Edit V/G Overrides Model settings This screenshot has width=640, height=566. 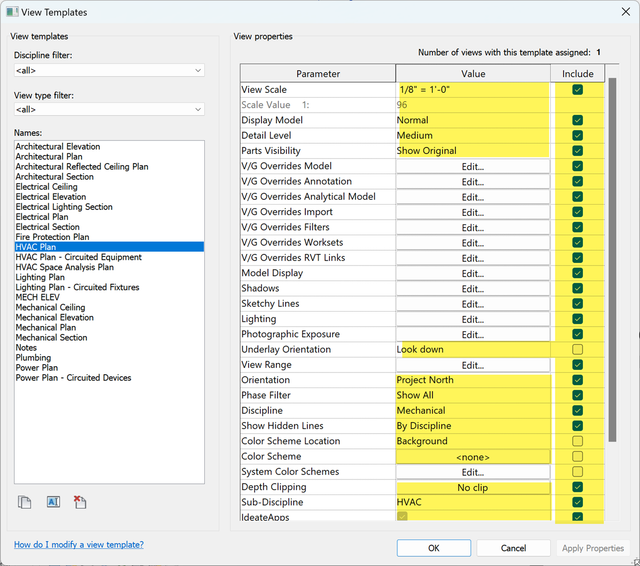[x=472, y=167]
